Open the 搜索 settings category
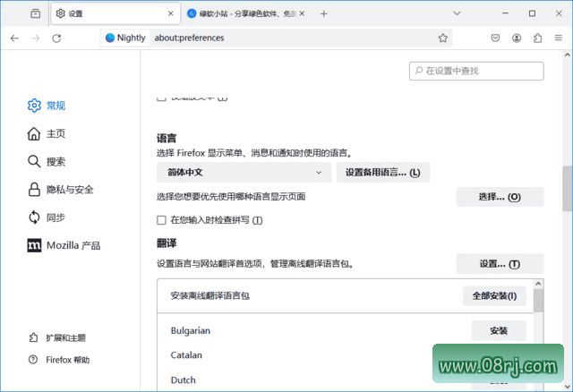The width and height of the screenshot is (573, 392). coord(47,161)
